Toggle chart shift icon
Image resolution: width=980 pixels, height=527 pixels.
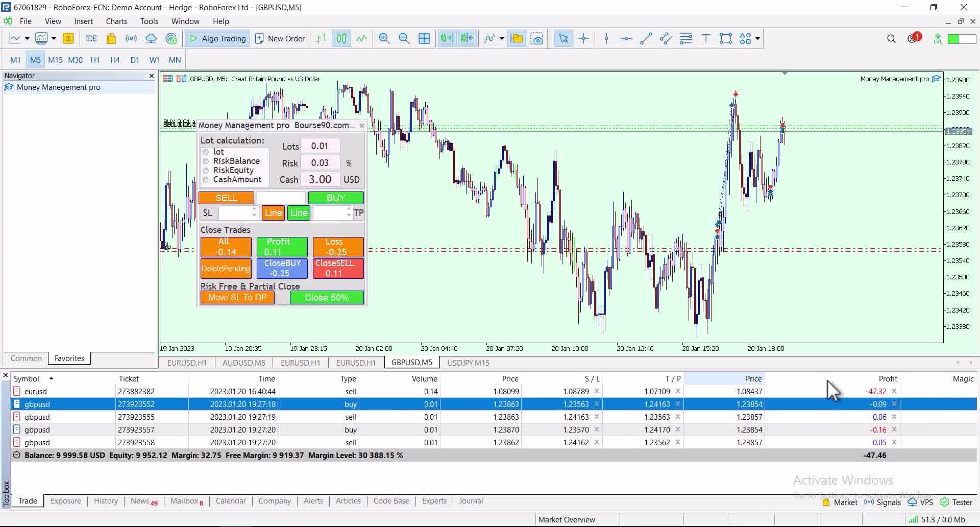(x=467, y=38)
